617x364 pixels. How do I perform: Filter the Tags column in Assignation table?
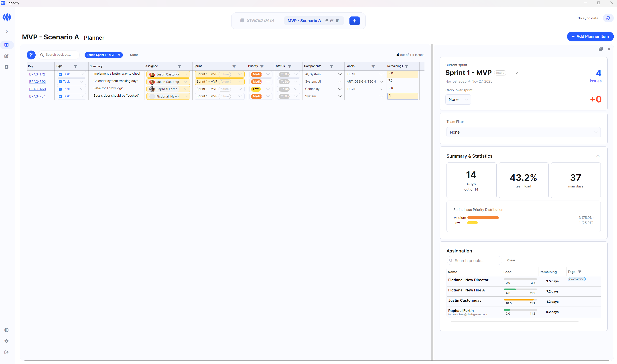pyautogui.click(x=580, y=272)
